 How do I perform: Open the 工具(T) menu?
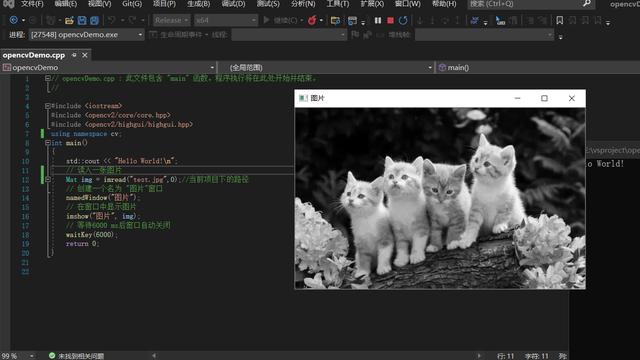pos(338,4)
